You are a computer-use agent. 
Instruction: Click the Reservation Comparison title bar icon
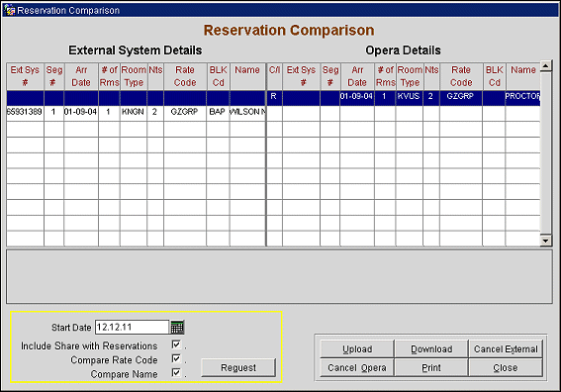pos(9,10)
